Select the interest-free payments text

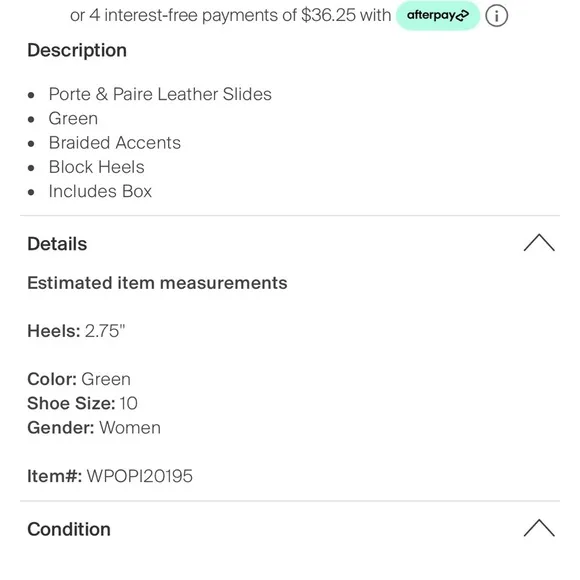pos(230,16)
